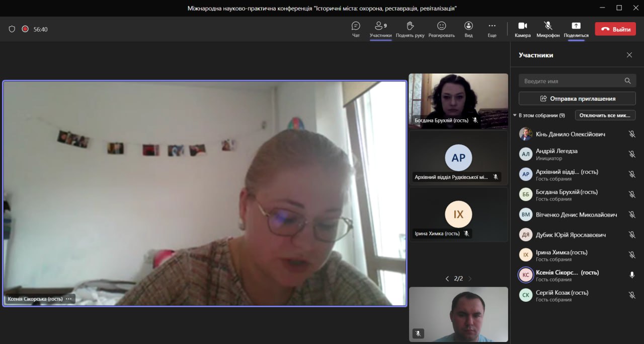644x344 pixels.
Task: Collapse the 'В этом собрании (9)' list
Action: click(x=515, y=115)
